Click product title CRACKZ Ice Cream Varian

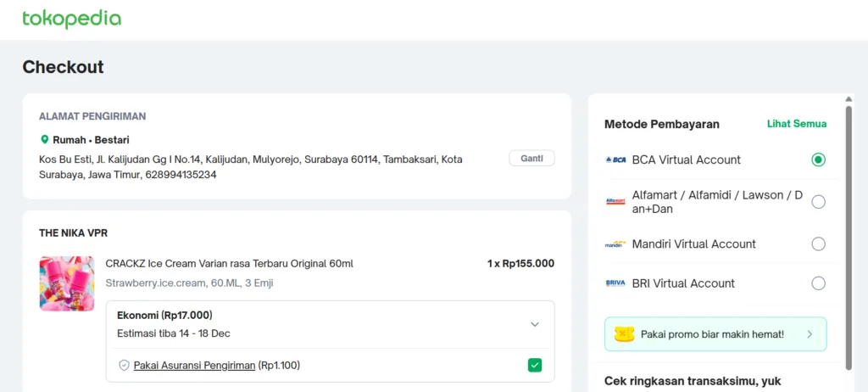(x=229, y=263)
